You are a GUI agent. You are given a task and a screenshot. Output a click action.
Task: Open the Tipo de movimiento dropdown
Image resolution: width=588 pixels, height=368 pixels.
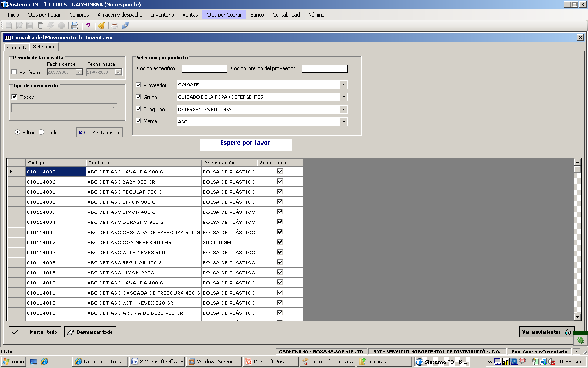113,108
